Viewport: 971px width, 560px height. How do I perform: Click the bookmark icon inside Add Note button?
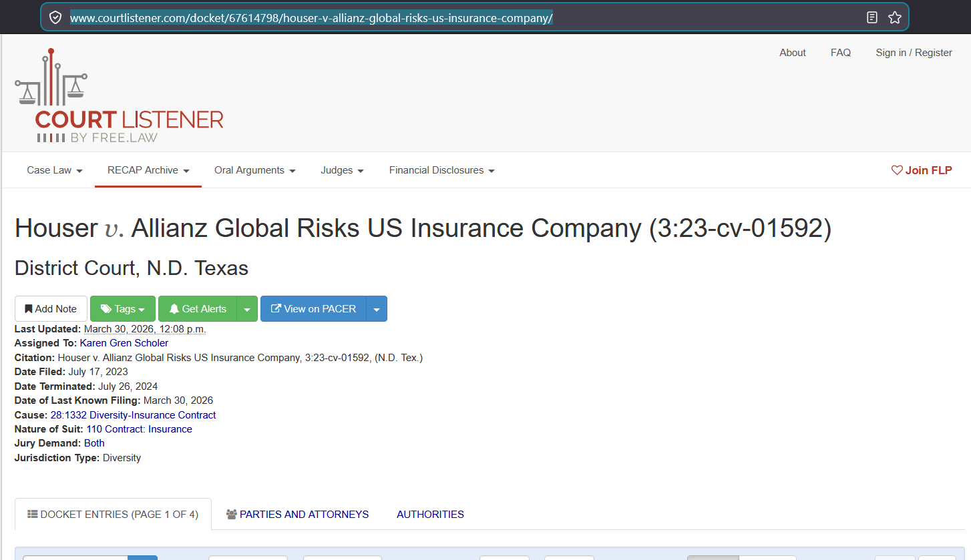[x=30, y=308]
